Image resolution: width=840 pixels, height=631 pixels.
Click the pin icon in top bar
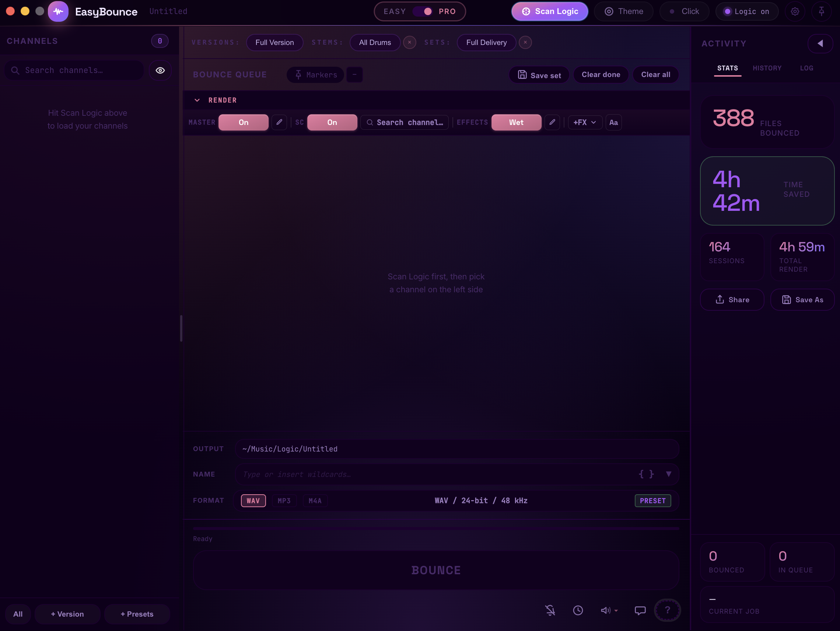click(821, 11)
